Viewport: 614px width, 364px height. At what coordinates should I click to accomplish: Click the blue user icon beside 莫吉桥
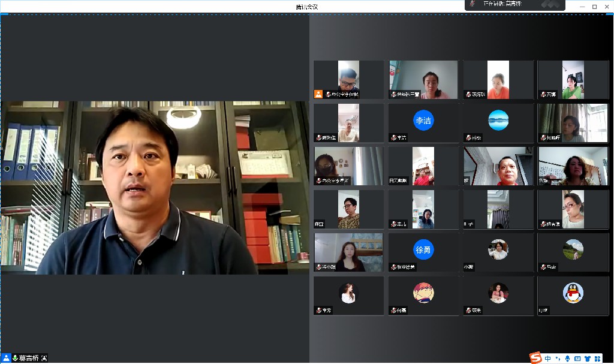(7, 358)
